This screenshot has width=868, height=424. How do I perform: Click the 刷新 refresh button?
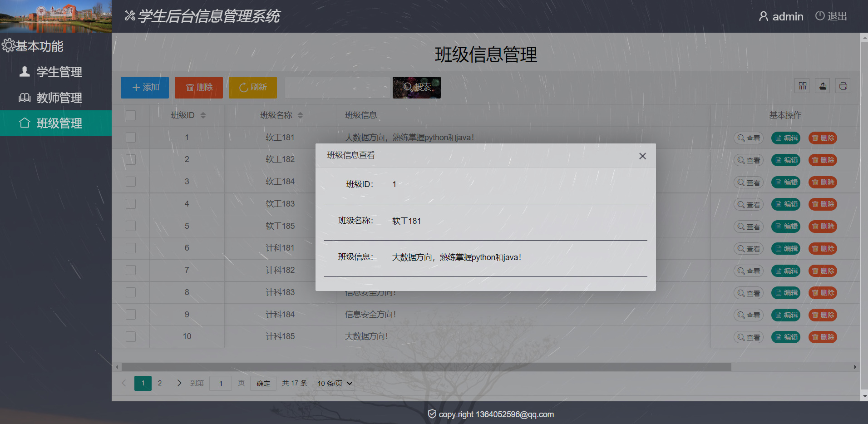pyautogui.click(x=253, y=87)
